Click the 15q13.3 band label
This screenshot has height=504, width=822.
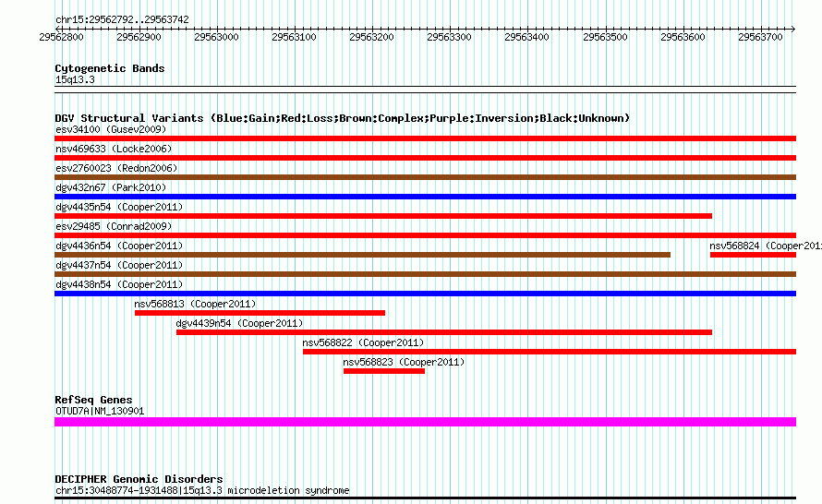pos(75,79)
